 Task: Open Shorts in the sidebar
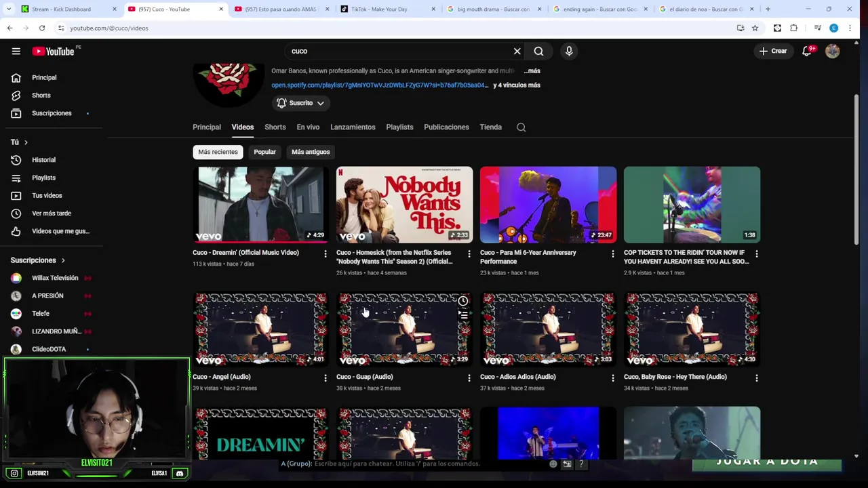41,95
